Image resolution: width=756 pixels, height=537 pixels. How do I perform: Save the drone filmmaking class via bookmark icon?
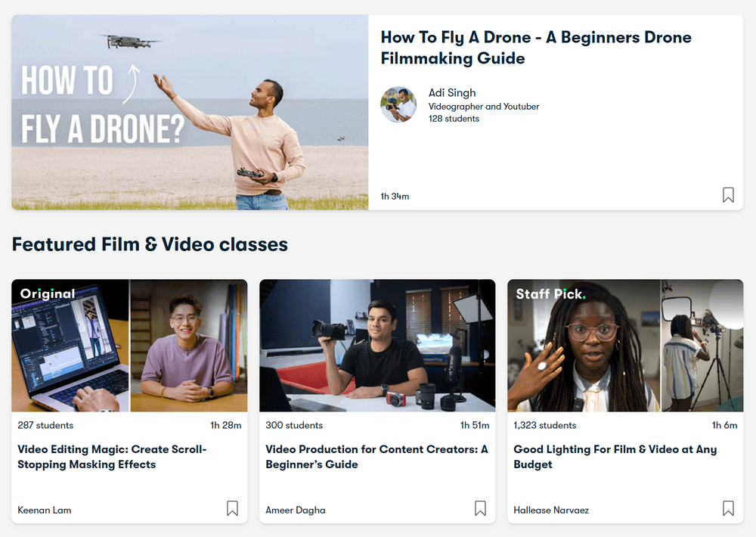[728, 195]
